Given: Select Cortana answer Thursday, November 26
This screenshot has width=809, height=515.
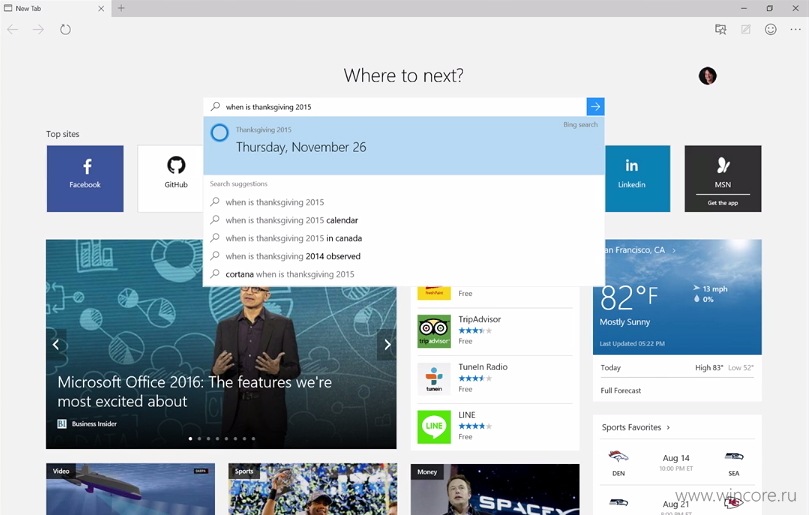Looking at the screenshot, I should [404, 146].
